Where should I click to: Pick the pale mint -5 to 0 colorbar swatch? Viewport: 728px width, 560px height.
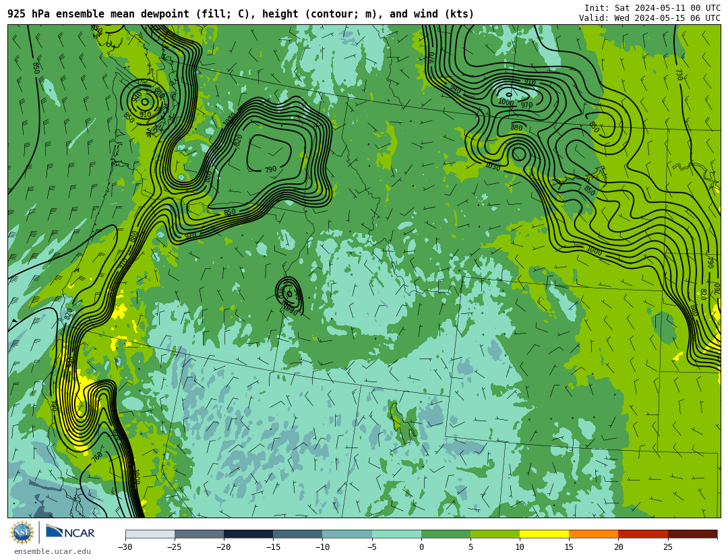396,534
